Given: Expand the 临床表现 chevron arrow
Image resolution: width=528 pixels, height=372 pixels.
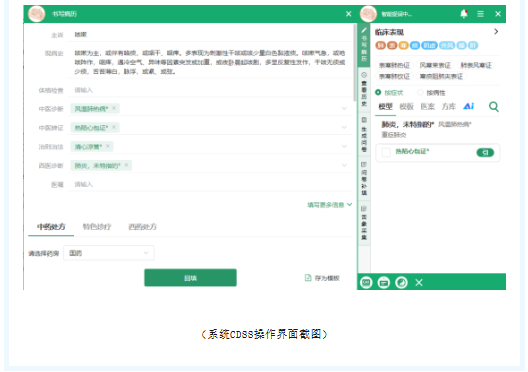Looking at the screenshot, I should point(496,32).
